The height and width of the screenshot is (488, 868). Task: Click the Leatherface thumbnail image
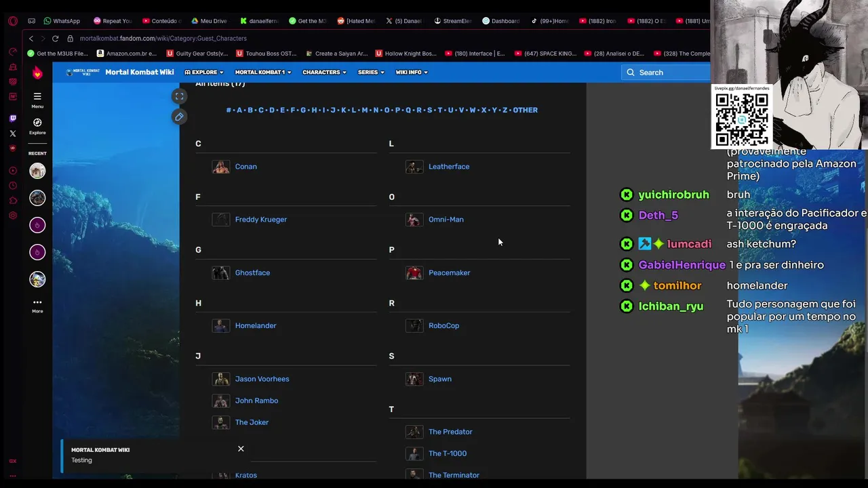tap(414, 167)
